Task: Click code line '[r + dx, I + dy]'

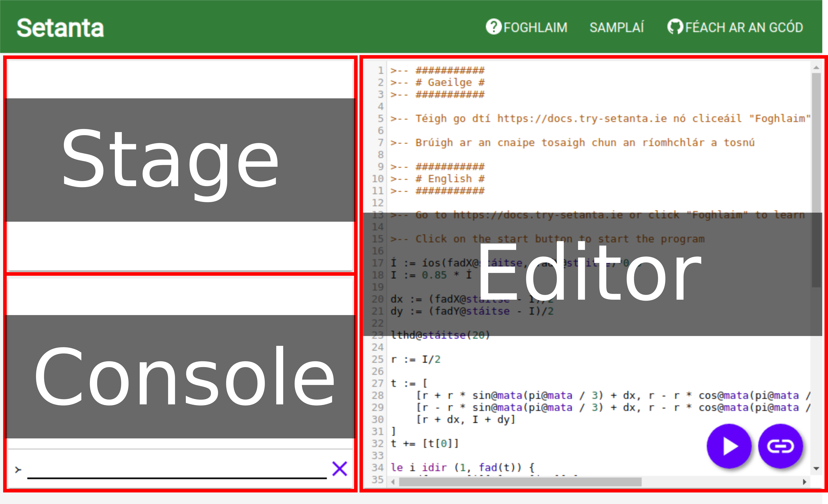Action: pyautogui.click(x=466, y=420)
